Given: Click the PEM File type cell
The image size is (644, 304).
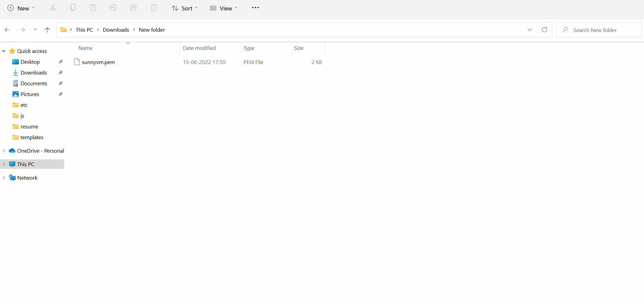Looking at the screenshot, I should coord(254,62).
